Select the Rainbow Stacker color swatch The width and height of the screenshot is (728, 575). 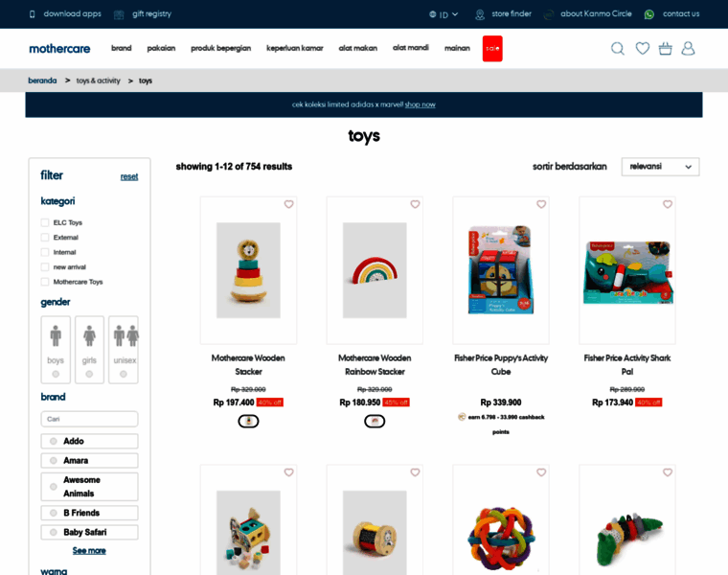tap(375, 422)
